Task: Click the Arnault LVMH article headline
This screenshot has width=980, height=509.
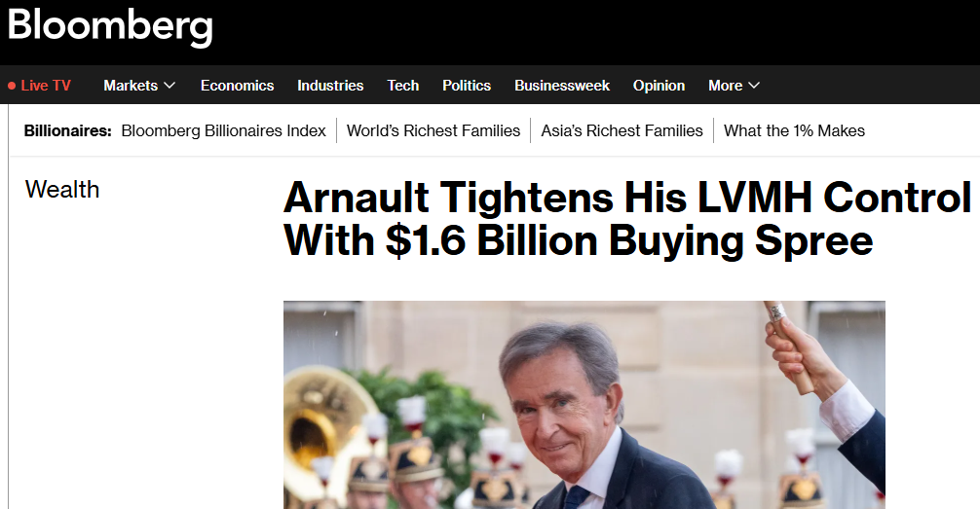Action: [x=627, y=219]
